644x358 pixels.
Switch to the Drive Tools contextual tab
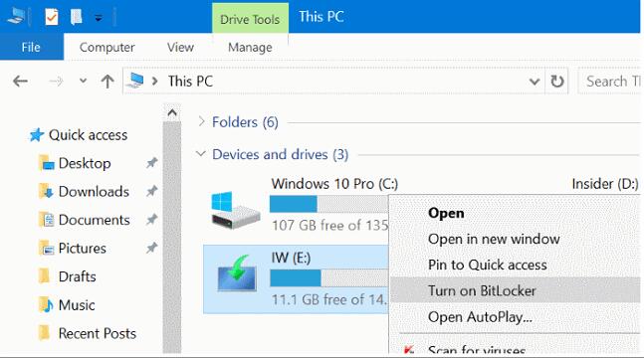[250, 19]
